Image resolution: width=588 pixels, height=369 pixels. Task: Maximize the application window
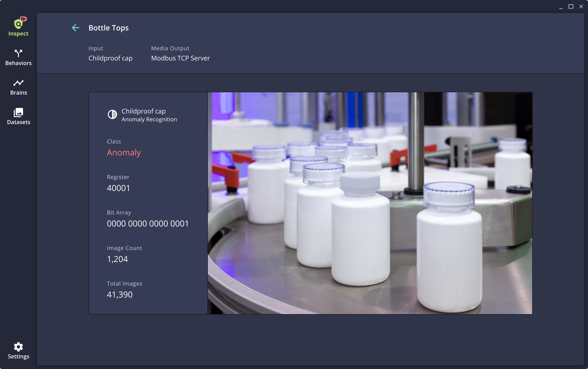(x=571, y=6)
